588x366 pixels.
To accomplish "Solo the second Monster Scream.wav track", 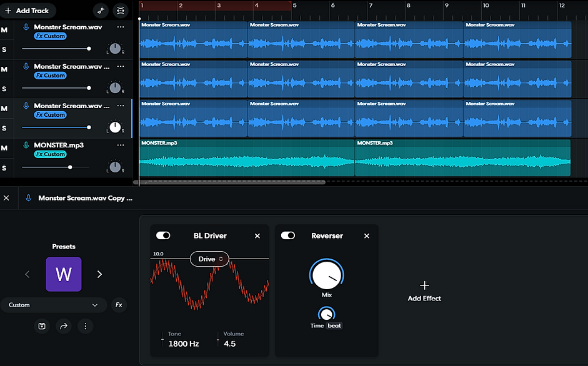I will 4,89.
